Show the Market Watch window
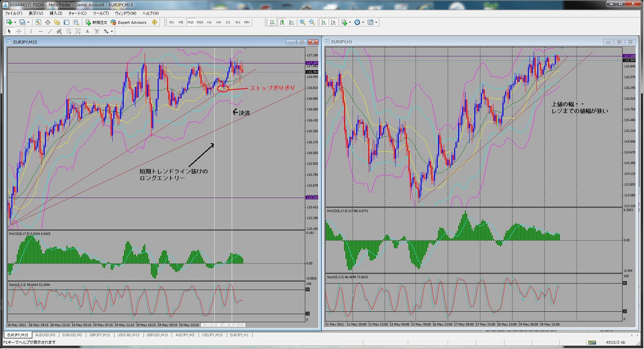The width and height of the screenshot is (644, 349). click(38, 22)
